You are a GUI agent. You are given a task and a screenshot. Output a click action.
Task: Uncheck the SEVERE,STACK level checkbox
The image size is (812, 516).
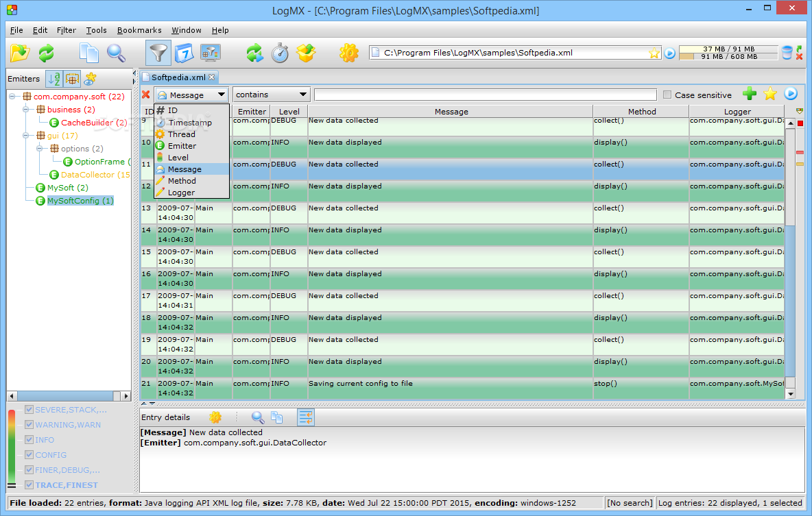pos(29,409)
